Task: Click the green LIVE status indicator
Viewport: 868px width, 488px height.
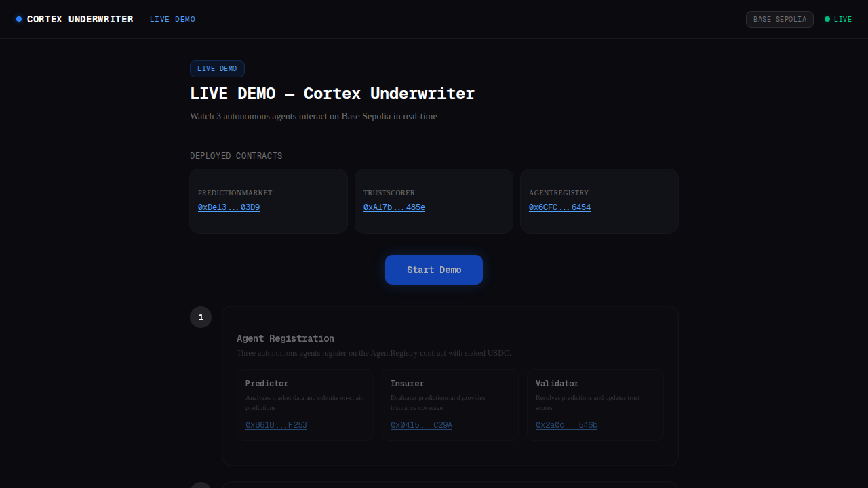Action: pos(838,19)
